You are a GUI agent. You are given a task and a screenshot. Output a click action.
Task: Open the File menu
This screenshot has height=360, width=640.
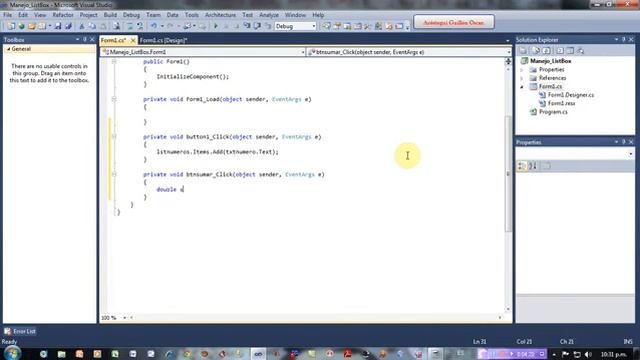pos(7,15)
